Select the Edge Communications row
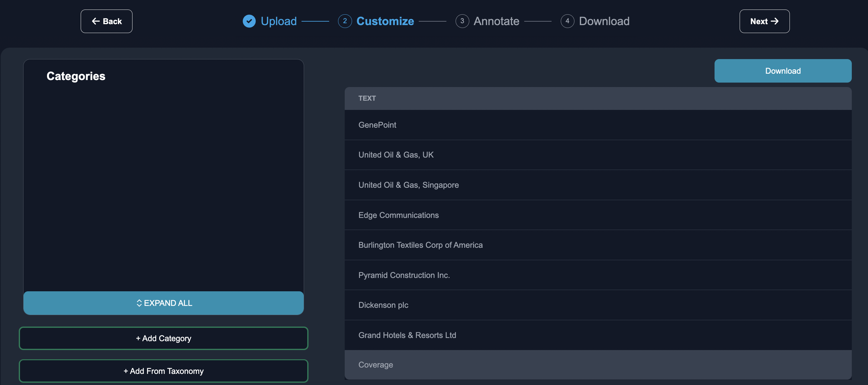The height and width of the screenshot is (385, 868). coord(598,215)
